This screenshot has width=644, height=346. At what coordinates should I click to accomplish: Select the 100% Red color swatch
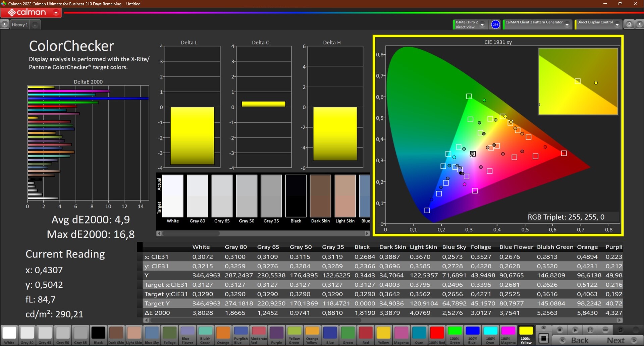437,335
